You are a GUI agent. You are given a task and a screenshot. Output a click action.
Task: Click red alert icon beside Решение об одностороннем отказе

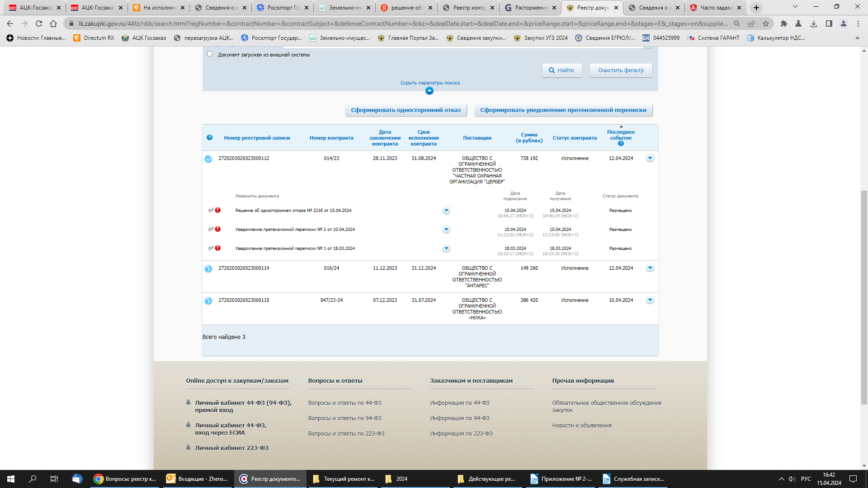[218, 210]
